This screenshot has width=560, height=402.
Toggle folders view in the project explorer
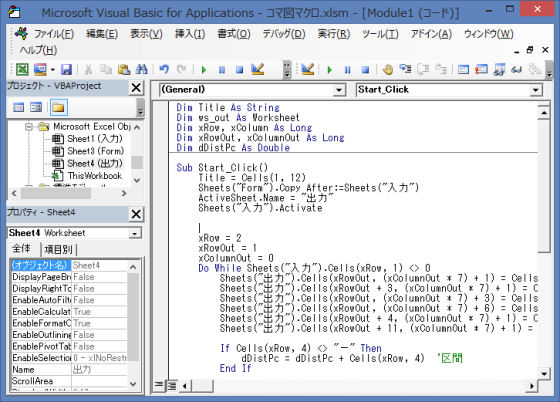pos(59,107)
